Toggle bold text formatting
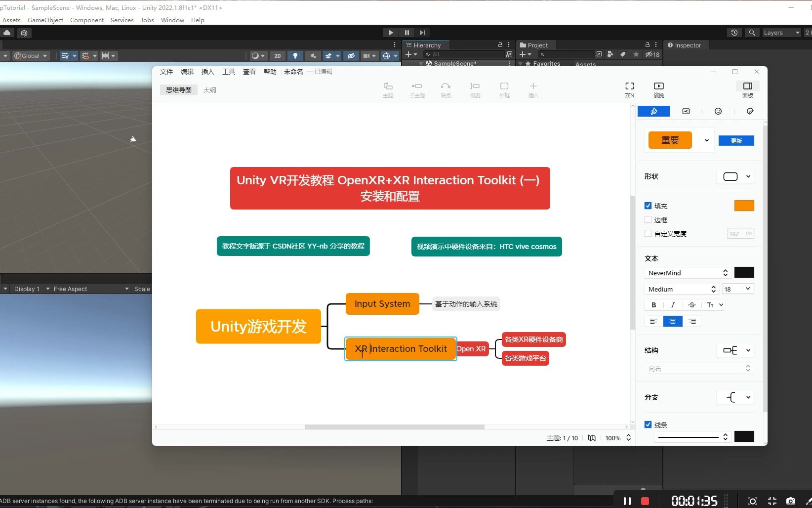812x508 pixels. click(653, 305)
